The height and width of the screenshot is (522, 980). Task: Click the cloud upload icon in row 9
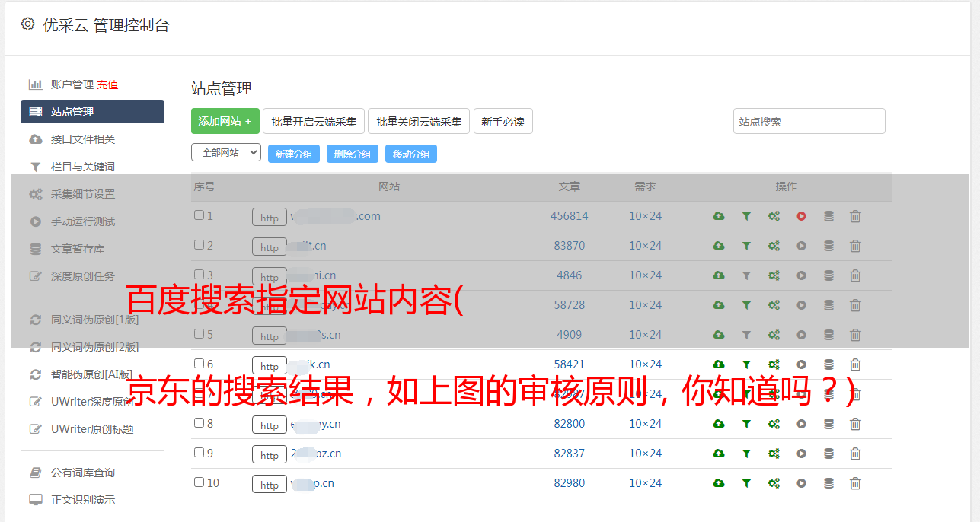coord(719,454)
